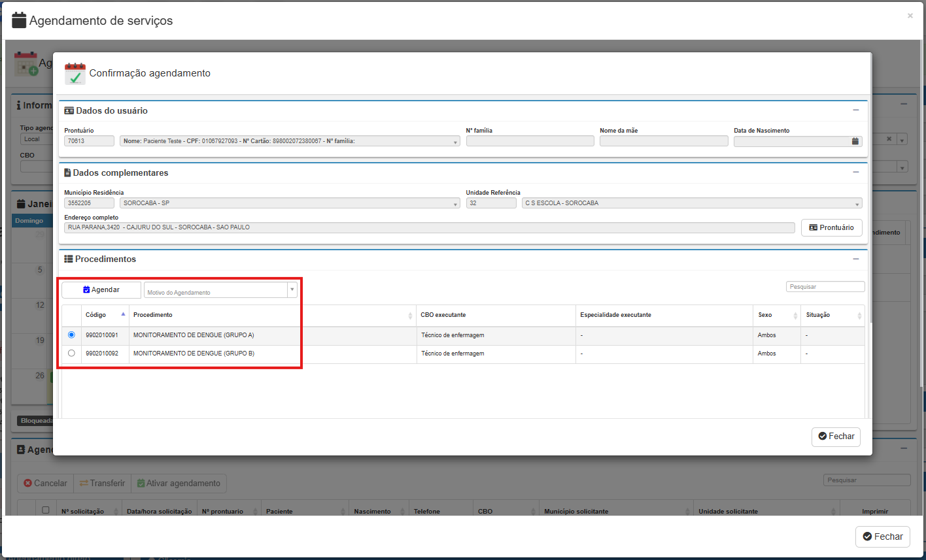Click the Procedimento column sort icon
Screen dimensions: 926x560
[410, 316]
